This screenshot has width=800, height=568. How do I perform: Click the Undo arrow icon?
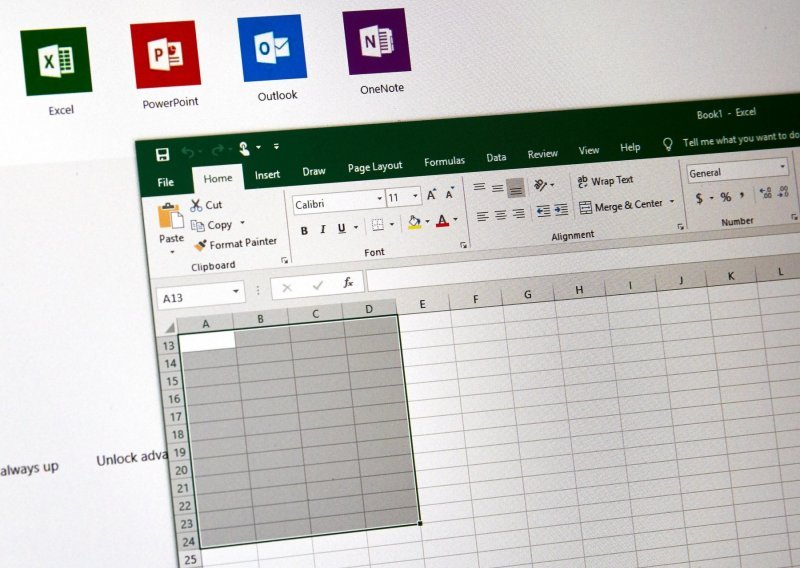point(188,152)
